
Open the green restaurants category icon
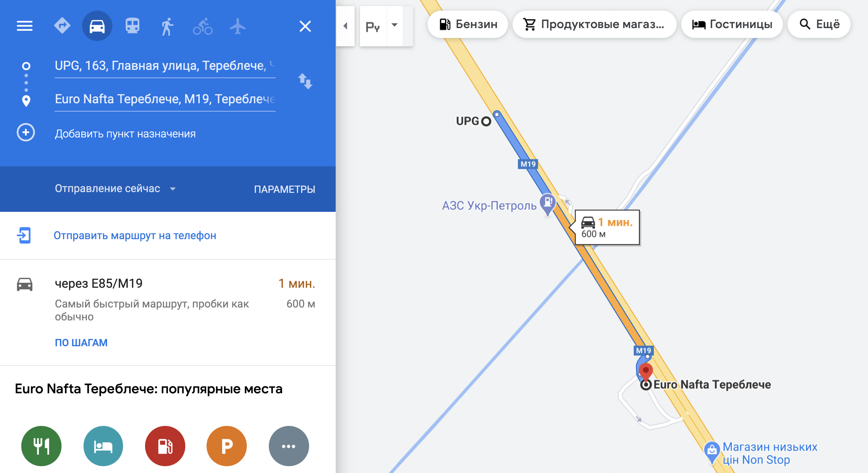[41, 446]
